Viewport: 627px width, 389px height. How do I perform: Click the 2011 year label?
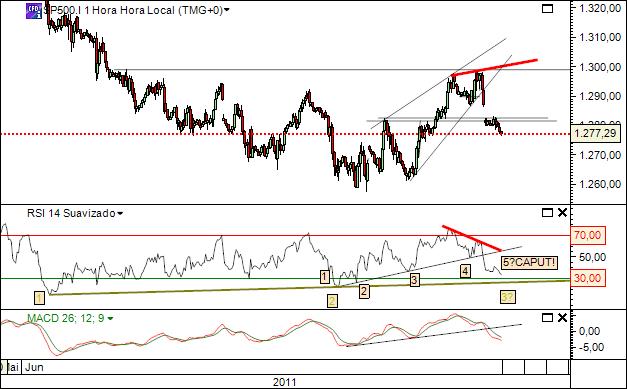285,382
